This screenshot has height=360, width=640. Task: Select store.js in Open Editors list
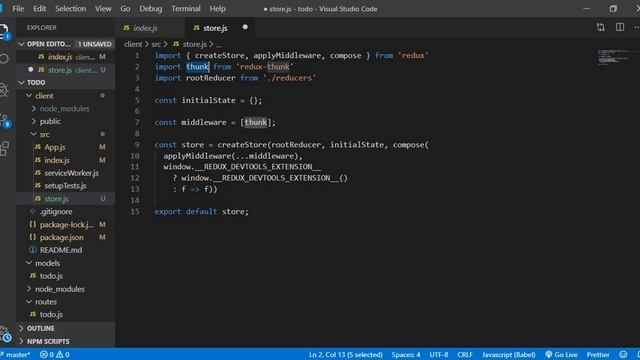(x=65, y=70)
